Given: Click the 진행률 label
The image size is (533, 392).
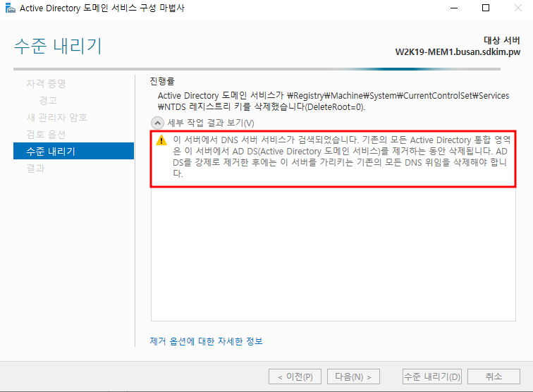Looking at the screenshot, I should click(x=162, y=81).
